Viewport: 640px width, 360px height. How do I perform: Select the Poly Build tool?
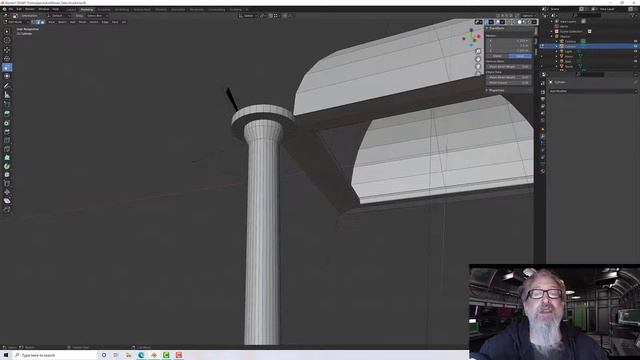[x=7, y=158]
